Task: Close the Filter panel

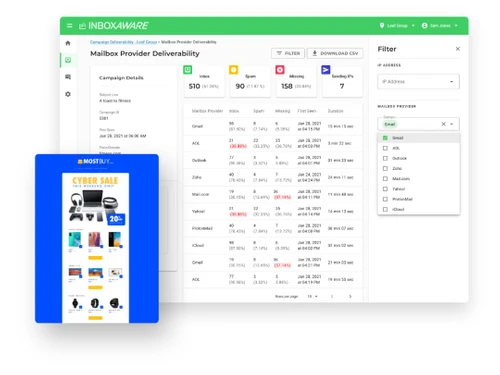Action: pyautogui.click(x=458, y=49)
